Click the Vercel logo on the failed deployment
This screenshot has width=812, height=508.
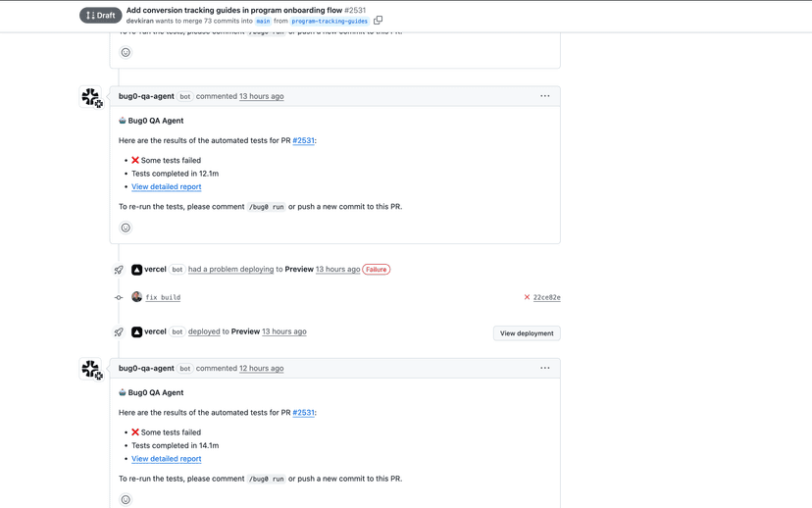click(137, 270)
